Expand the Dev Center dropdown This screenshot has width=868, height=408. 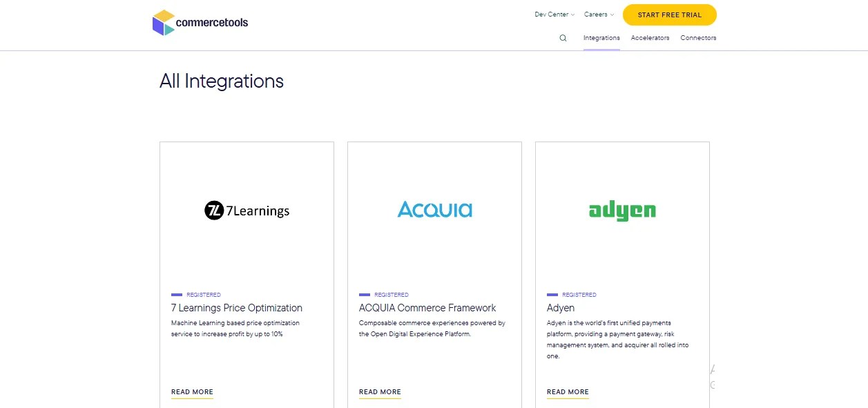(x=554, y=14)
